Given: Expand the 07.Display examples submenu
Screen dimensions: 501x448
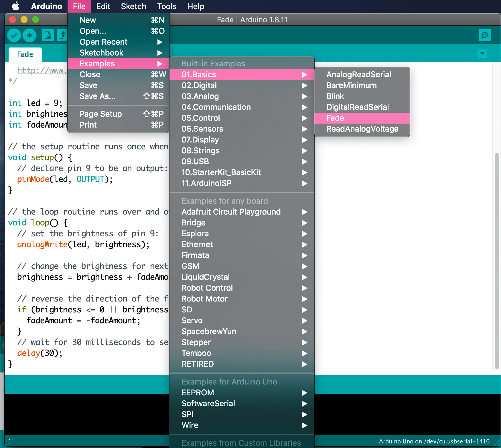Looking at the screenshot, I should (x=242, y=140).
